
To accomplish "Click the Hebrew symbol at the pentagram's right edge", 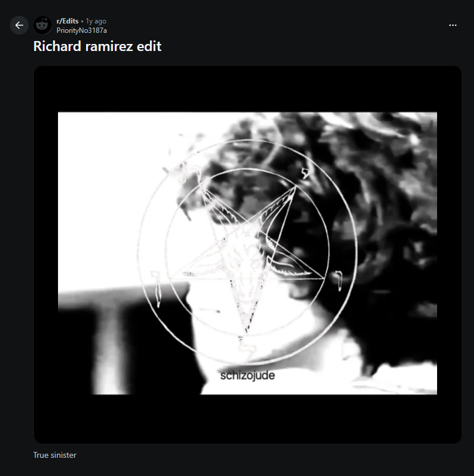I will coord(338,280).
